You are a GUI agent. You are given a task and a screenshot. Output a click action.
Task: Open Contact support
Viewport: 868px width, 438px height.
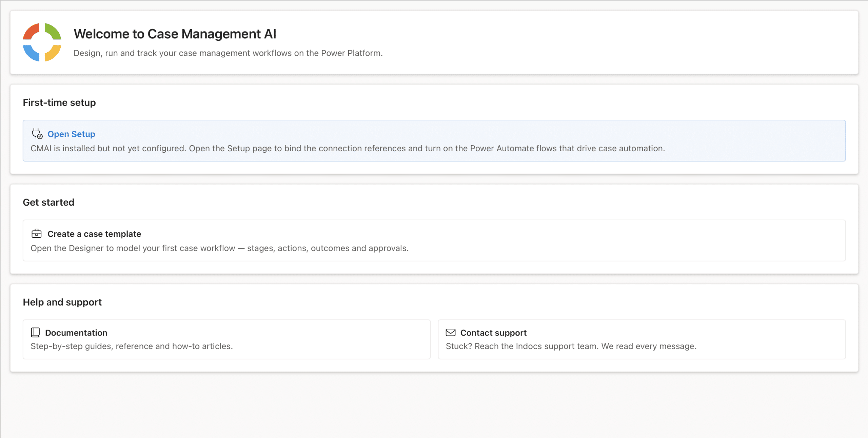pyautogui.click(x=493, y=333)
